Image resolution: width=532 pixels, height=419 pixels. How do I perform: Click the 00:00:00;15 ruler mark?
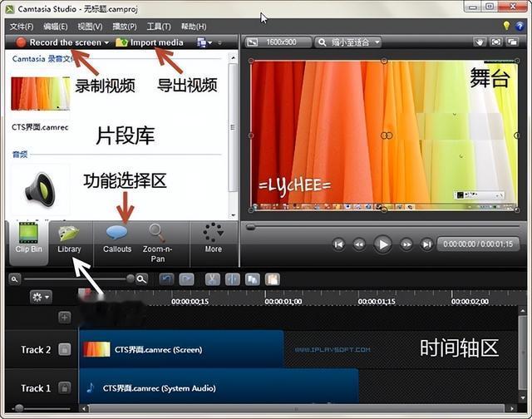(x=190, y=301)
